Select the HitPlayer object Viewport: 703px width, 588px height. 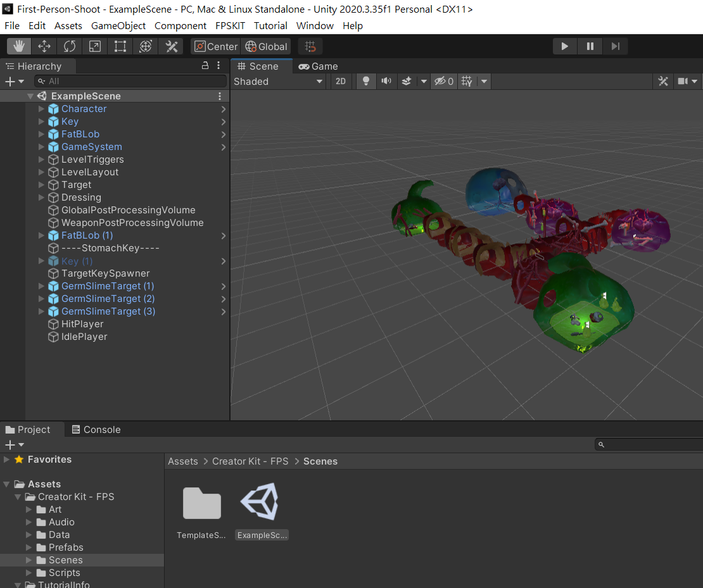click(x=82, y=324)
